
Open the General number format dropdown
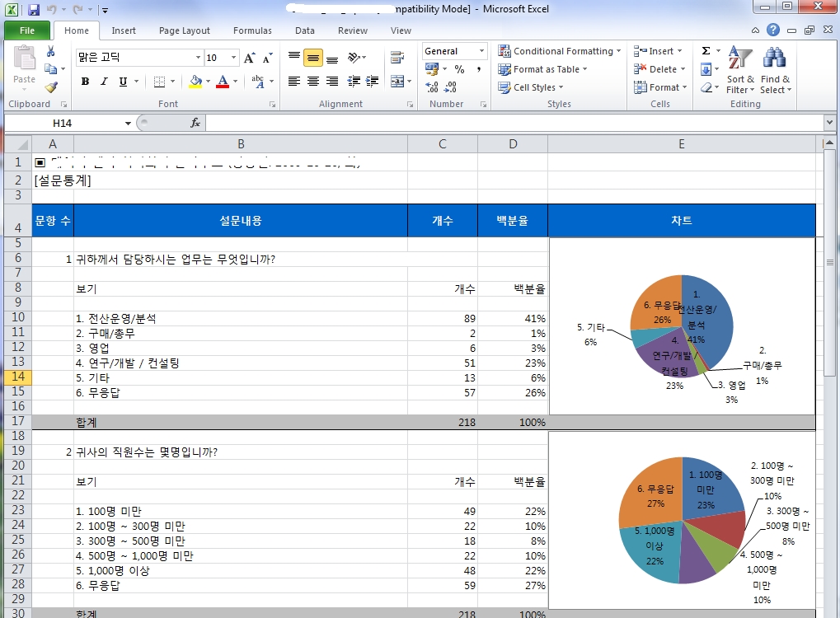[481, 51]
